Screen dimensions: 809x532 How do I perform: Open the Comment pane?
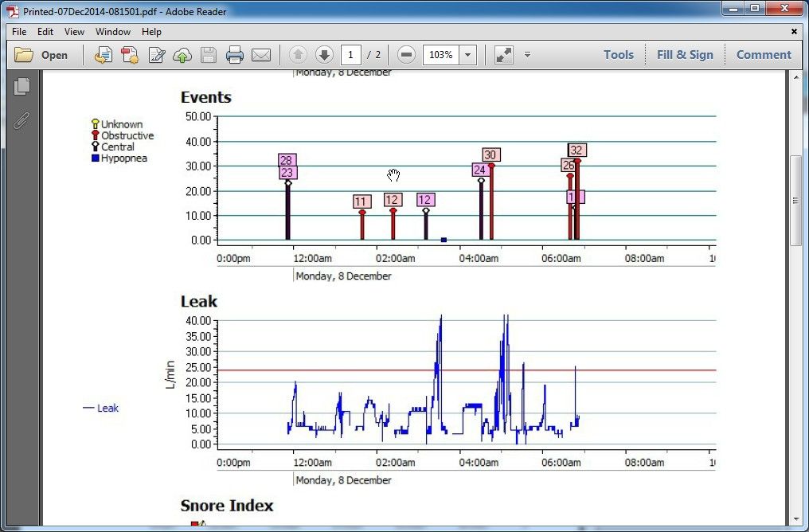[764, 55]
